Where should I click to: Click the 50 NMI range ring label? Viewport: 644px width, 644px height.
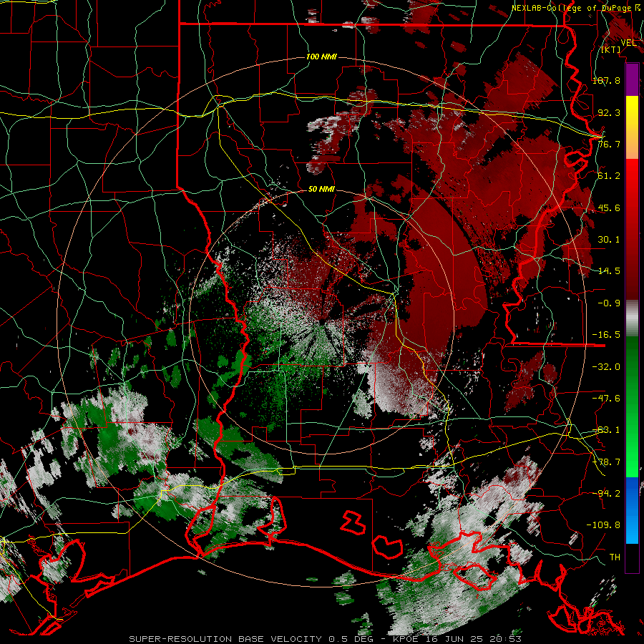click(321, 189)
